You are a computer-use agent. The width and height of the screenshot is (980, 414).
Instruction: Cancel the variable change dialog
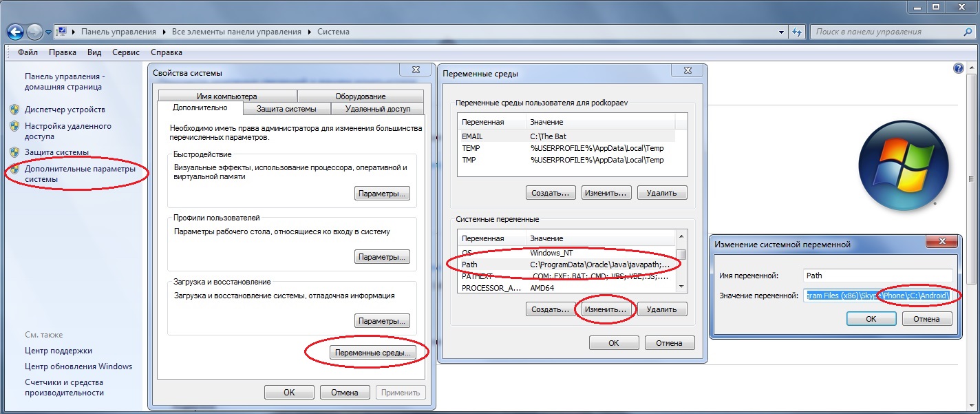coord(926,319)
